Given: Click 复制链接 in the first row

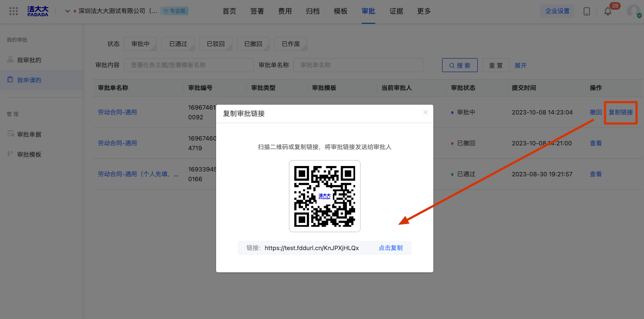Looking at the screenshot, I should 621,112.
